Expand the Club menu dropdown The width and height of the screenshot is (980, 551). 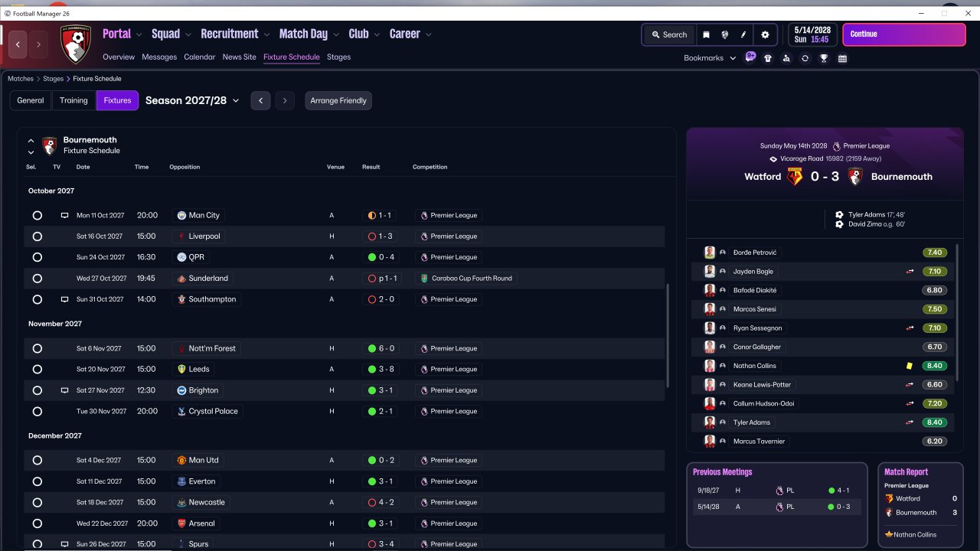click(x=377, y=34)
